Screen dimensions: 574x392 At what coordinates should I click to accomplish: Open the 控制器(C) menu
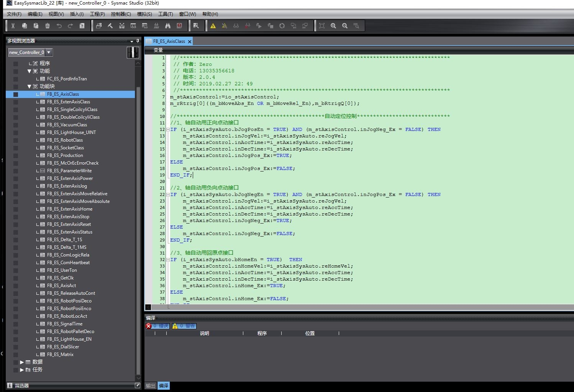pos(121,14)
